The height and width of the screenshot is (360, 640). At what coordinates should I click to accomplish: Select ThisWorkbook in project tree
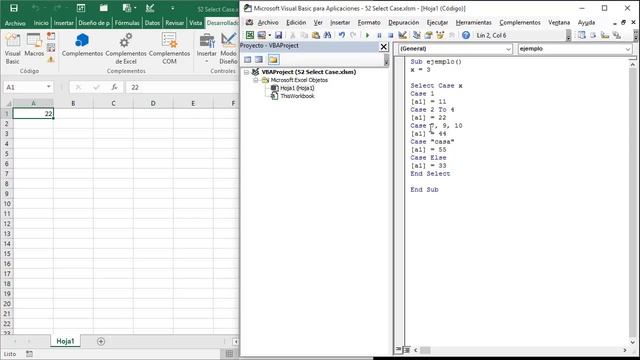pos(297,96)
